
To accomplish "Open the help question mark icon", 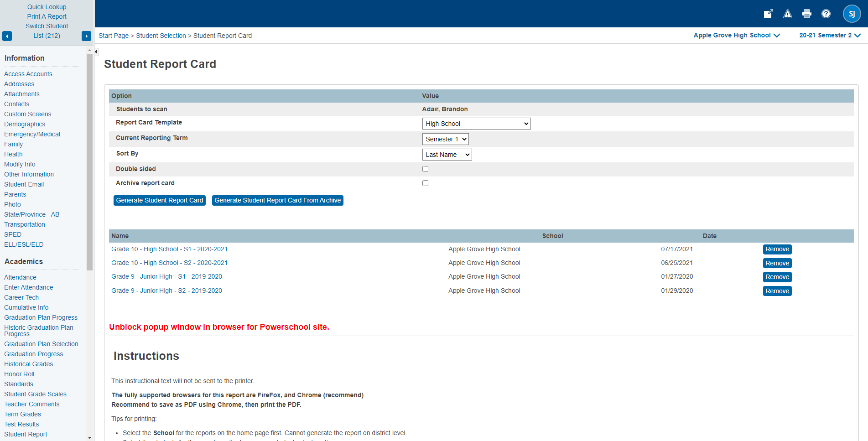I will pyautogui.click(x=826, y=14).
